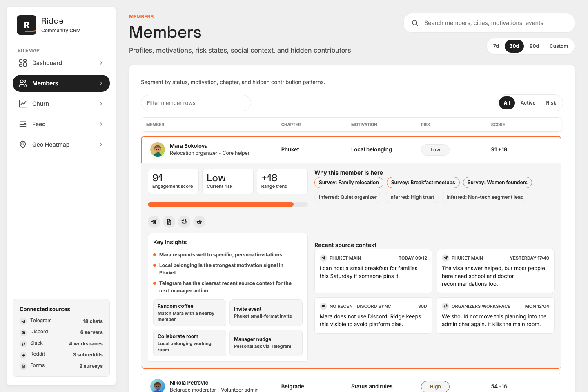Image resolution: width=588 pixels, height=392 pixels.
Task: Expand the Geo Heatmap chevron
Action: 101,145
